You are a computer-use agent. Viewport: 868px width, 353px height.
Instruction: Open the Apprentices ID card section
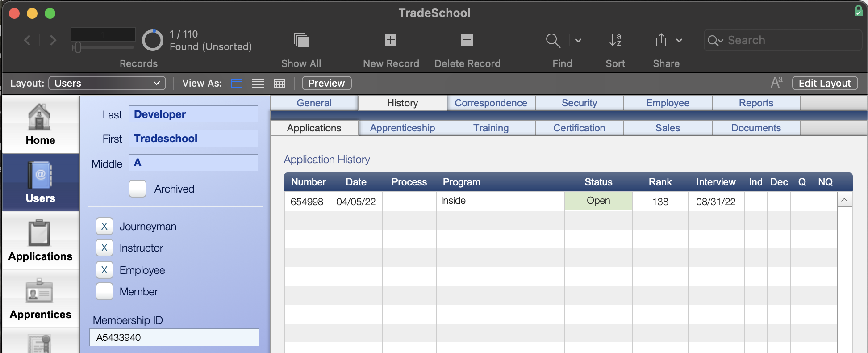coord(40,298)
